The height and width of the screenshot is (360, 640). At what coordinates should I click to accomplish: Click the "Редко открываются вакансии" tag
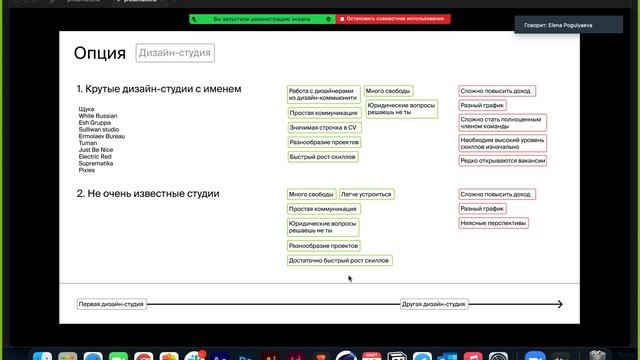[x=502, y=161]
